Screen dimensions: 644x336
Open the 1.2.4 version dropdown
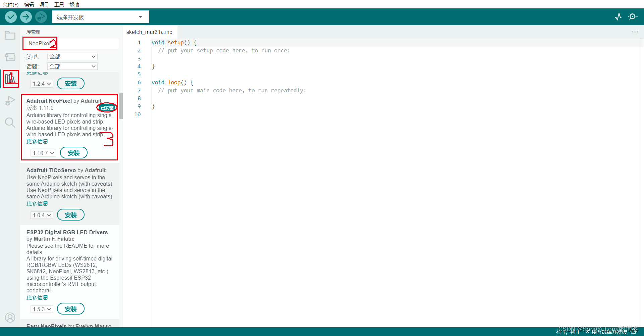(42, 84)
